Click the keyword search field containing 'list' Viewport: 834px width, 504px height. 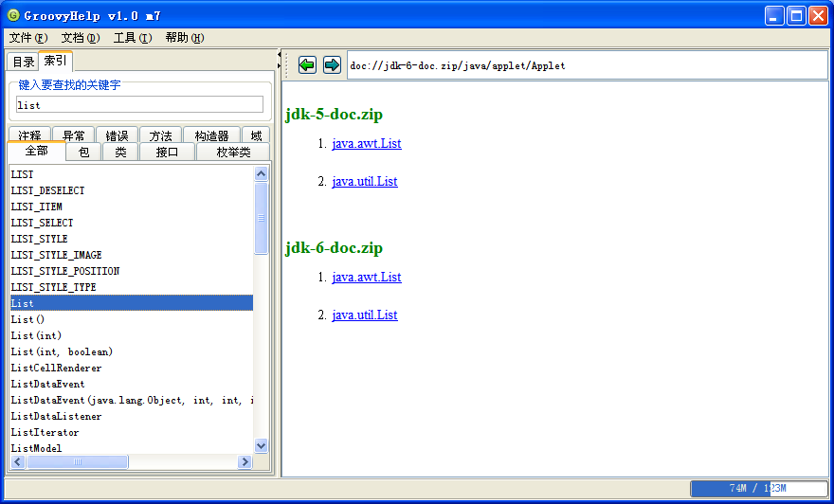coord(139,105)
